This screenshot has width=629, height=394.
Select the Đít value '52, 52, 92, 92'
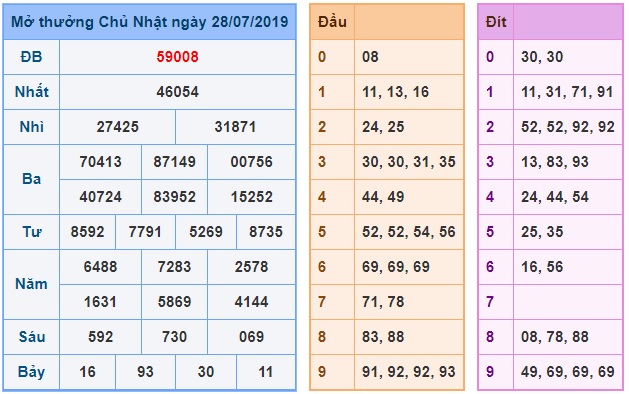(568, 127)
